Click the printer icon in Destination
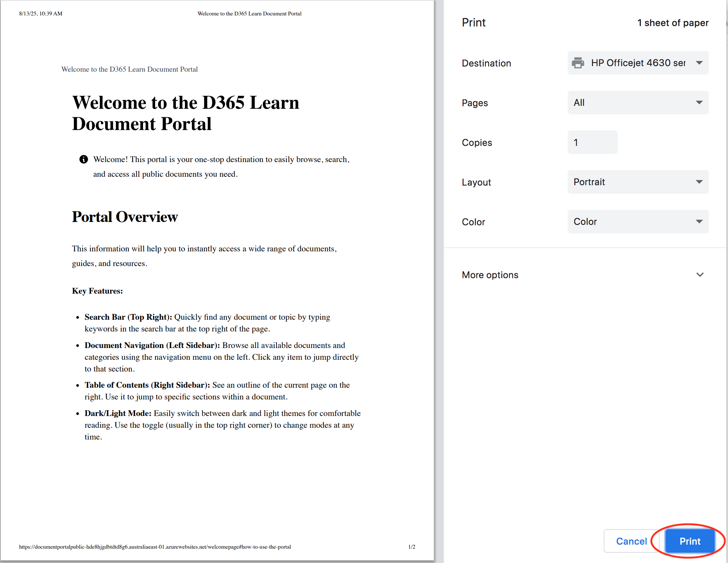The width and height of the screenshot is (728, 563). 578,63
